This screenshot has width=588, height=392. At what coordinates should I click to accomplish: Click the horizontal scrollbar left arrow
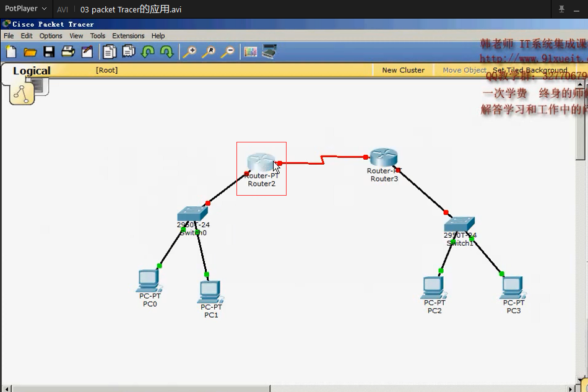pos(6,389)
